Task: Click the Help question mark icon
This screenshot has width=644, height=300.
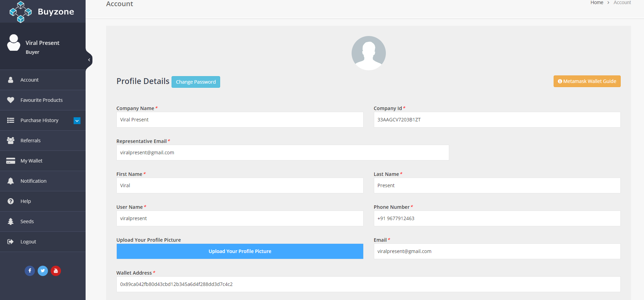Action: point(11,201)
